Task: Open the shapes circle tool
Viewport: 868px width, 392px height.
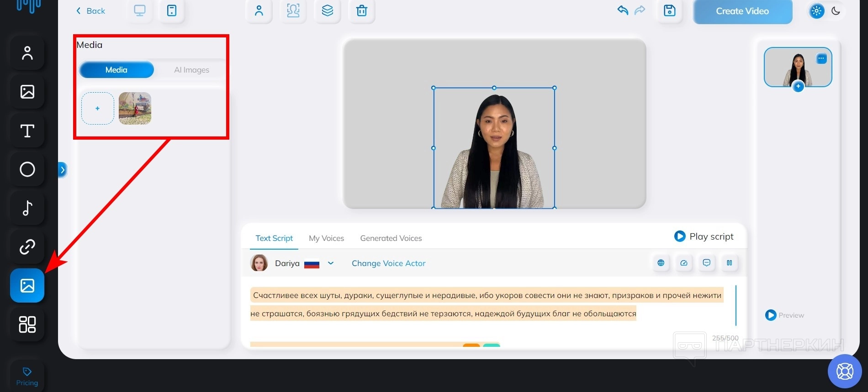Action: point(27,169)
